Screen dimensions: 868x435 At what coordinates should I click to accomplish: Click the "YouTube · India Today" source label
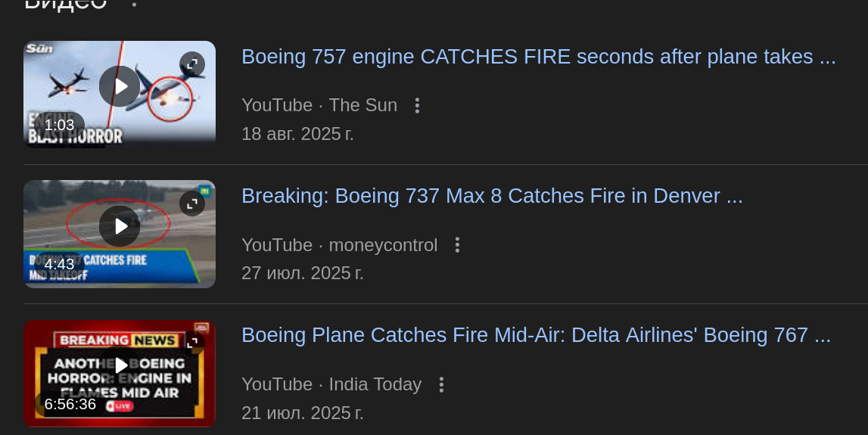(331, 385)
